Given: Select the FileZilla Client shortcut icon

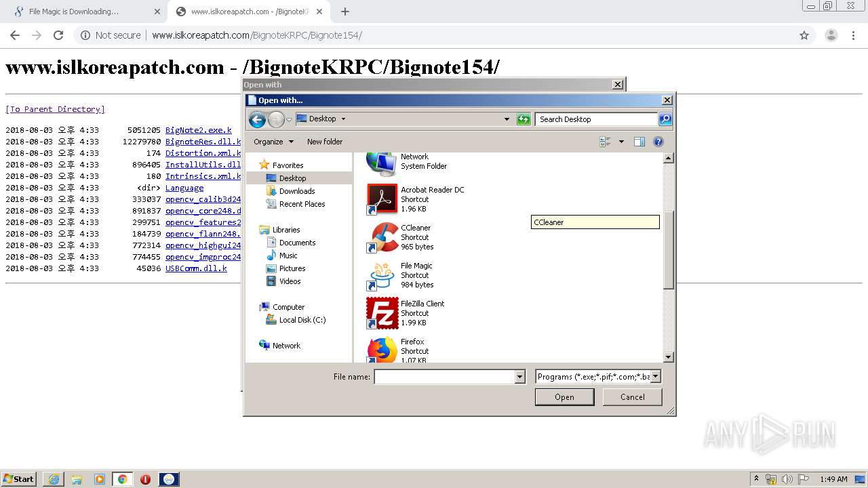Looking at the screenshot, I should [382, 313].
